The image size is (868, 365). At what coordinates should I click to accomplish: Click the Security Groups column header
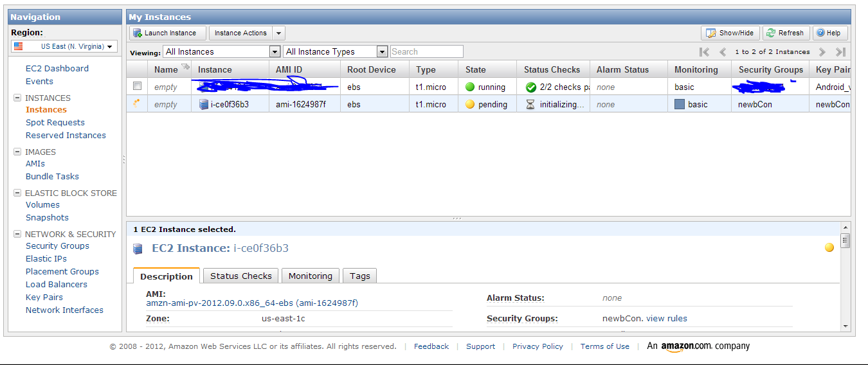point(770,69)
